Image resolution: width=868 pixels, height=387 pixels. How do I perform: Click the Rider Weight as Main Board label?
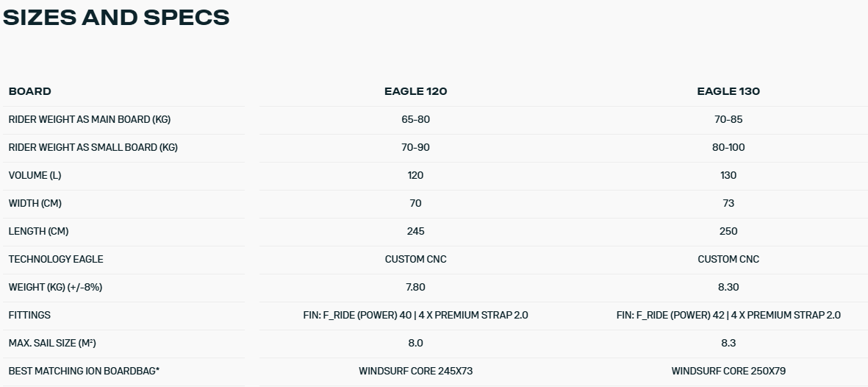tap(90, 119)
